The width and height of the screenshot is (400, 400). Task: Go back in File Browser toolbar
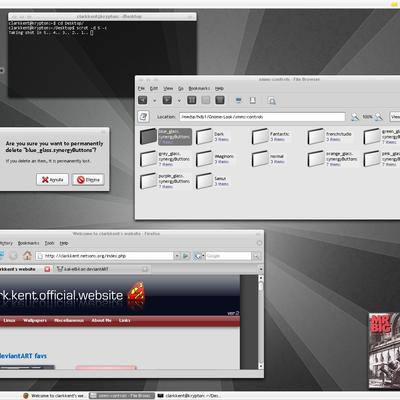(143, 100)
